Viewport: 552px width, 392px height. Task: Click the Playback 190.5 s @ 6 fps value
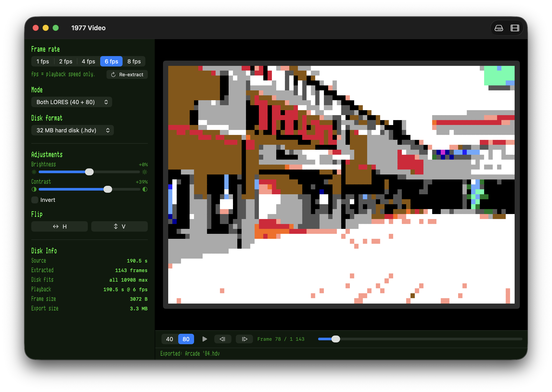coord(125,289)
